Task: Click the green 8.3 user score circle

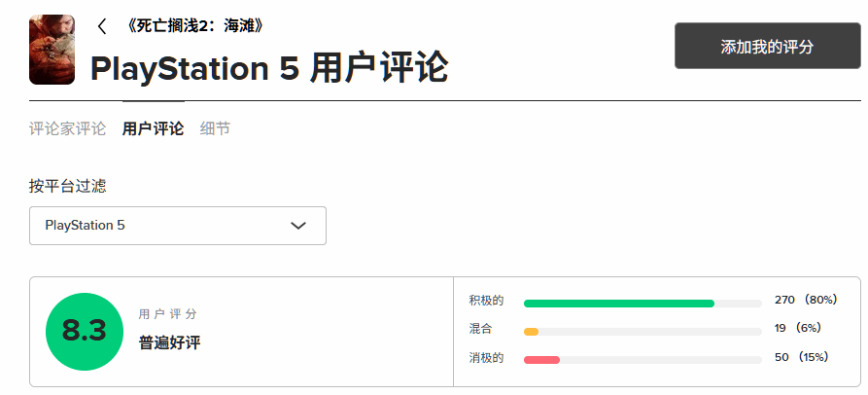Action: click(85, 331)
